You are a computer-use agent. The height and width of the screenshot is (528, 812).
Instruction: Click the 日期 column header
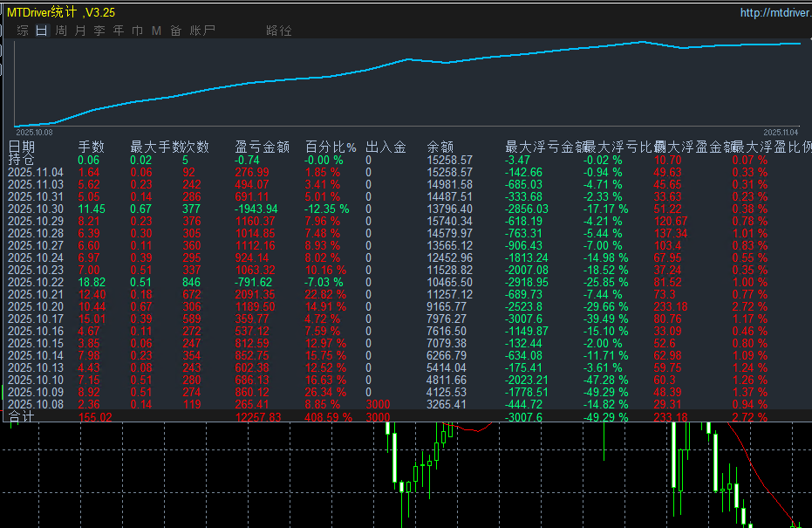click(x=23, y=147)
